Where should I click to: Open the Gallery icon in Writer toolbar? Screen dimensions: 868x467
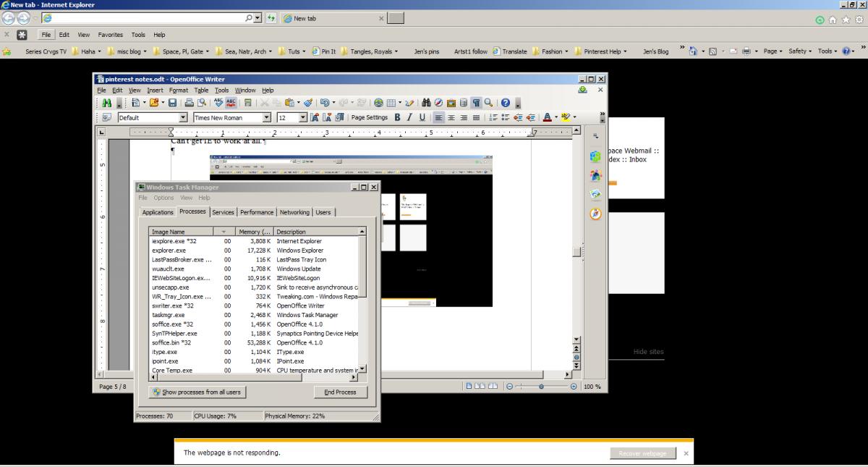pos(451,104)
